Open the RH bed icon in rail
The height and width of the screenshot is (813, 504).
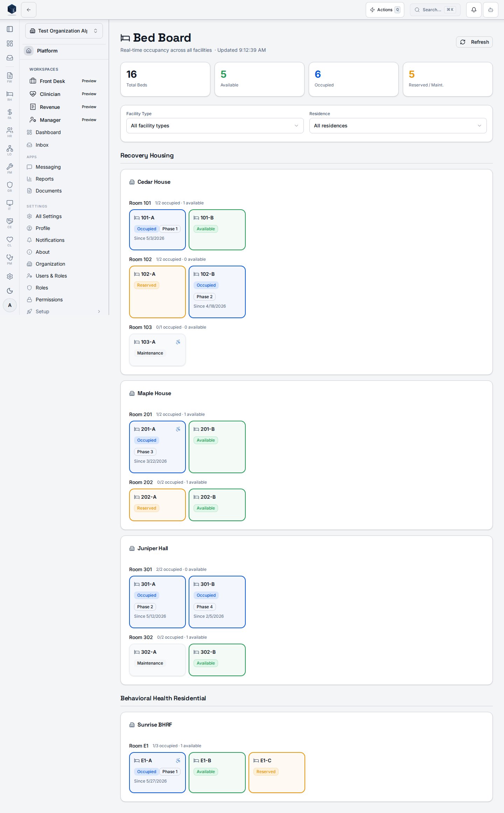[x=10, y=96]
